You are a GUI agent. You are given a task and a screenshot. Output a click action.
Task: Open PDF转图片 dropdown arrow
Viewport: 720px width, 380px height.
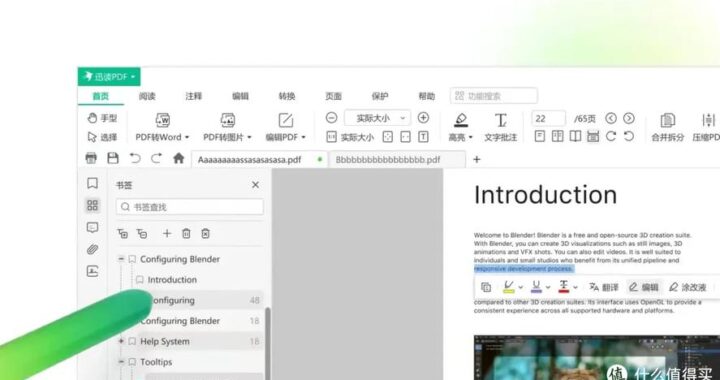coord(249,137)
